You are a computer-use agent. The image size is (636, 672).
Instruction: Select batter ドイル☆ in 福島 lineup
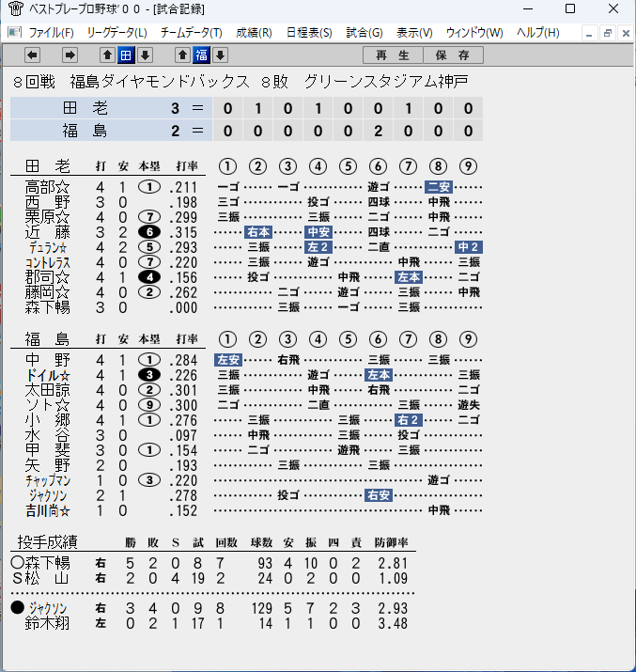[47, 375]
